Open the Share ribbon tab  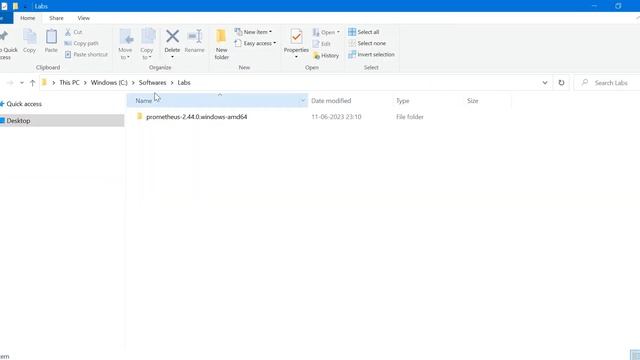pos(56,18)
